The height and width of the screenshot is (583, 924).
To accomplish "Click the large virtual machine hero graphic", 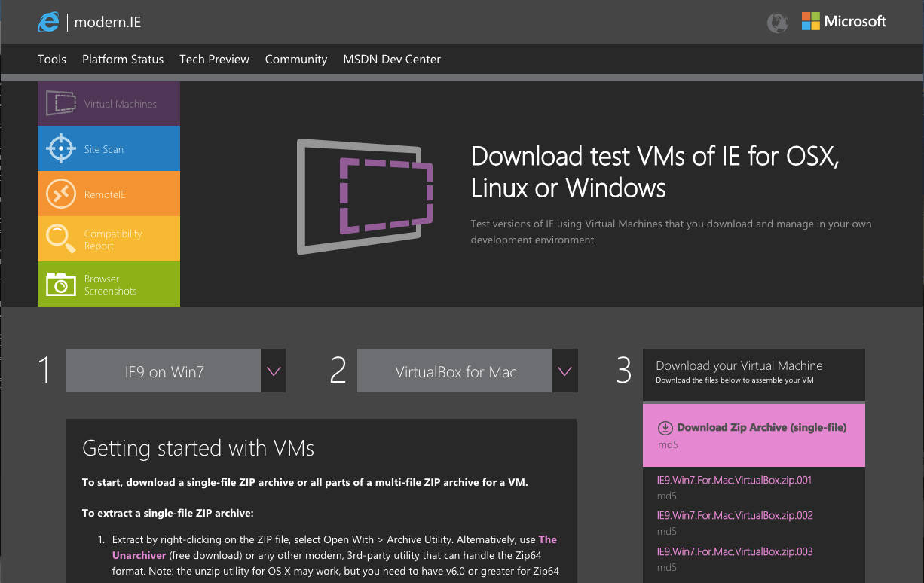I will click(366, 196).
